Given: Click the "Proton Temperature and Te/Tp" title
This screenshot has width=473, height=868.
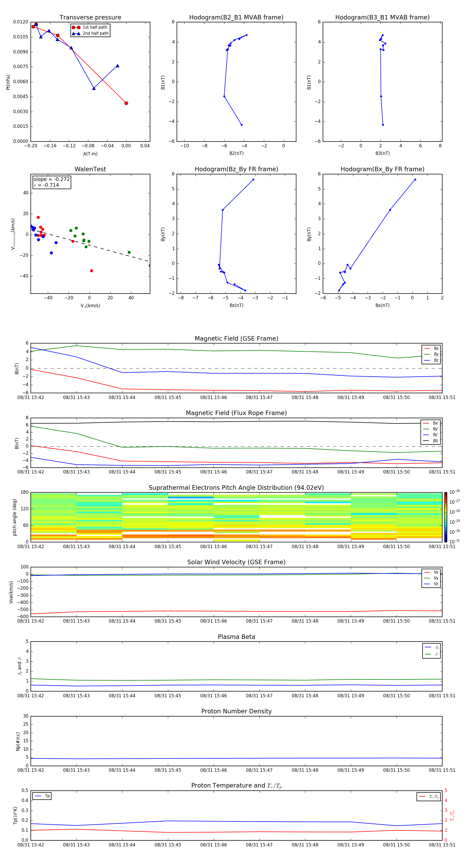Looking at the screenshot, I should coord(236,785).
